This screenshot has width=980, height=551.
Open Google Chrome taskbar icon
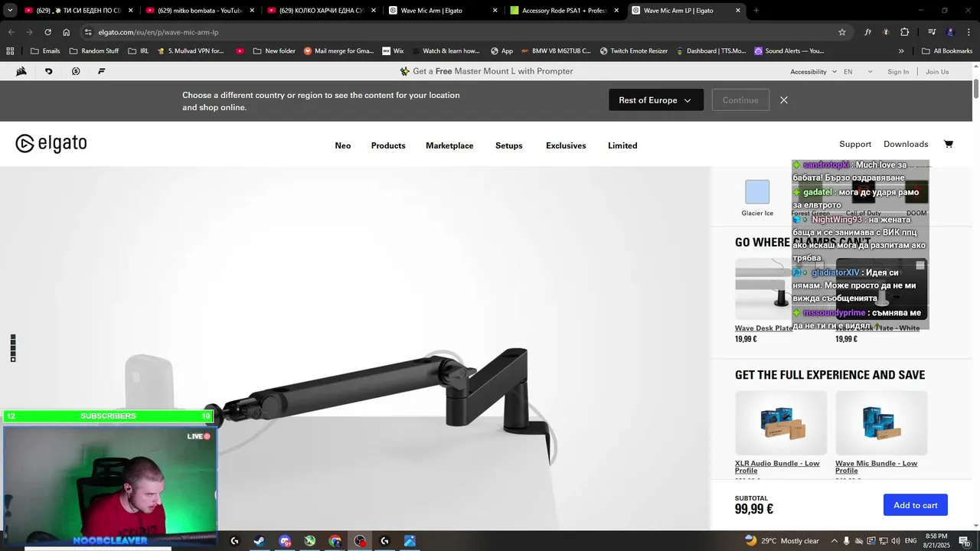[x=335, y=541]
